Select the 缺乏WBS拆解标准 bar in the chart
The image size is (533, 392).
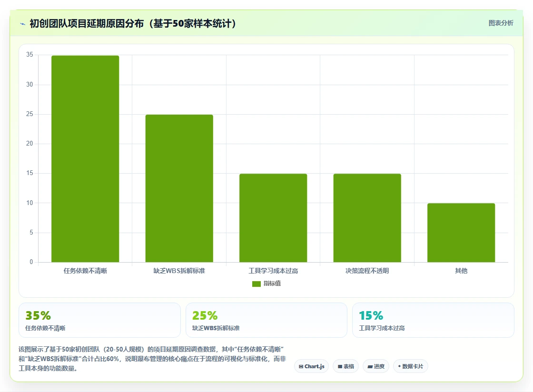(179, 188)
